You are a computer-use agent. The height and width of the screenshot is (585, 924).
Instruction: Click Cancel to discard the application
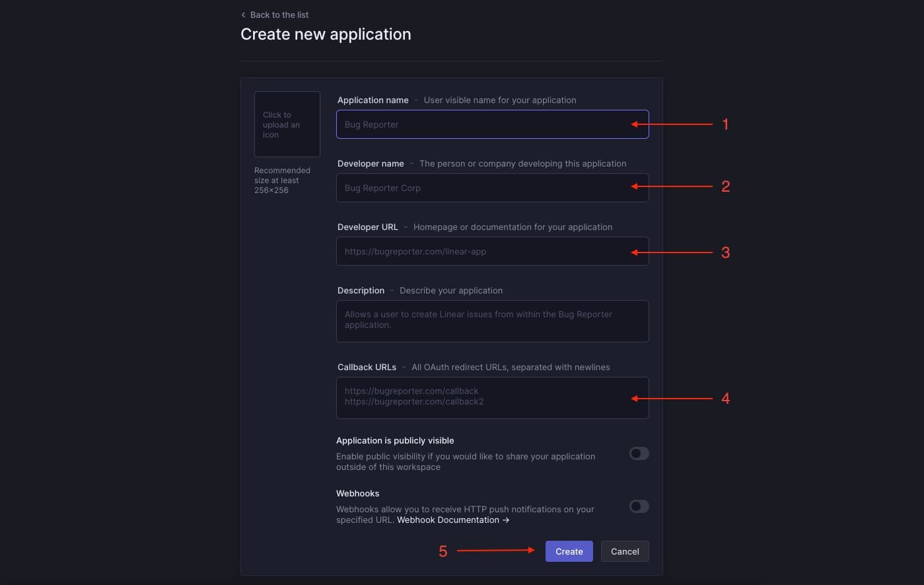[624, 551]
